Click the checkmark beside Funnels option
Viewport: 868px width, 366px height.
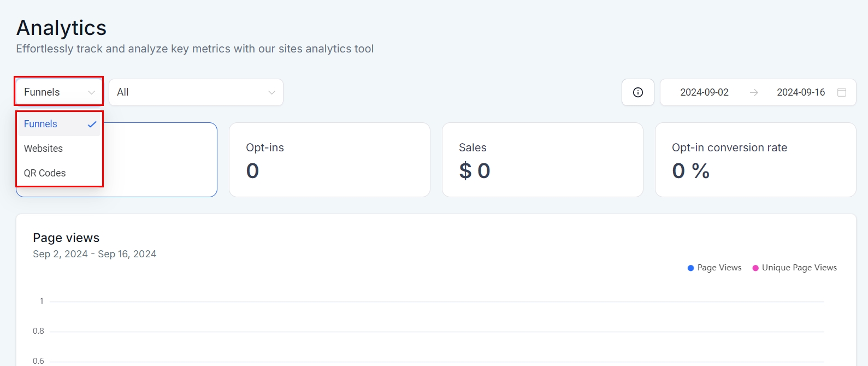[92, 124]
